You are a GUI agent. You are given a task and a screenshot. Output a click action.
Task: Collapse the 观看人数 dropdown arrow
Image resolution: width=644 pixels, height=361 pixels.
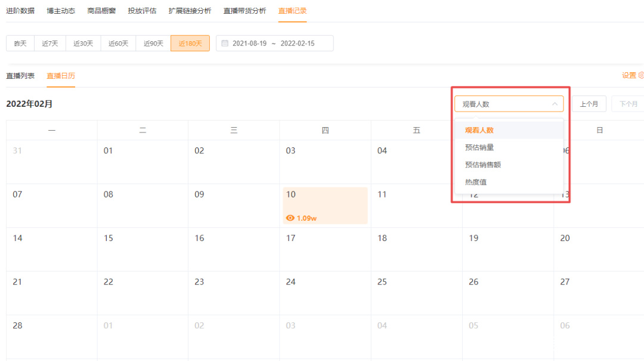click(555, 104)
